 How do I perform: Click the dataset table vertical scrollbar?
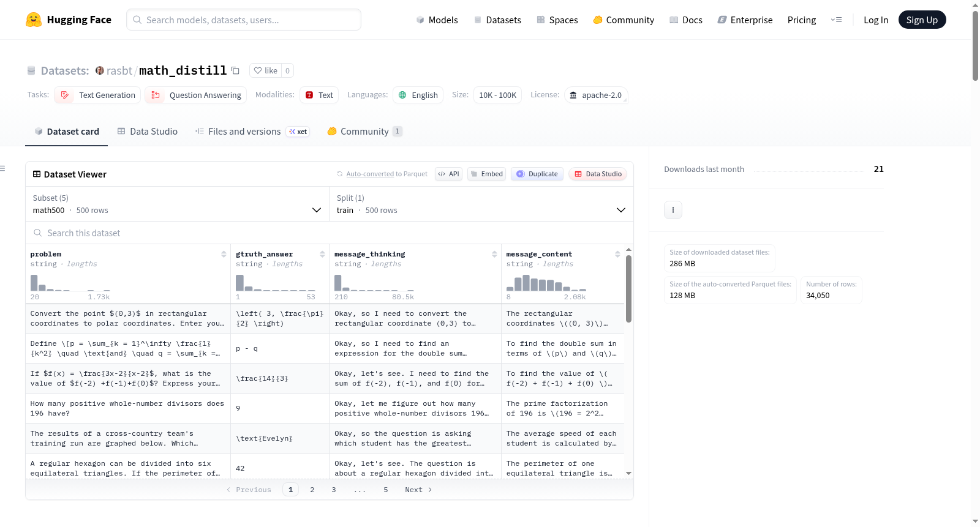[x=628, y=289]
